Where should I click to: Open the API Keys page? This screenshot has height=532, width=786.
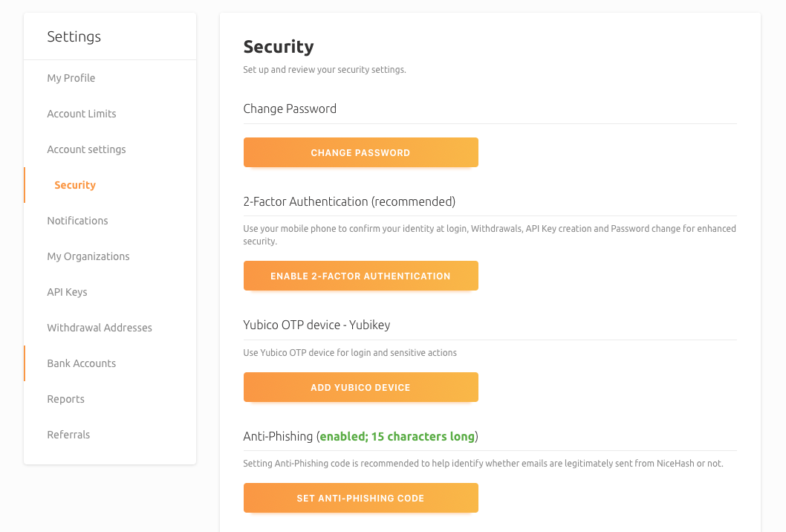[x=67, y=292]
